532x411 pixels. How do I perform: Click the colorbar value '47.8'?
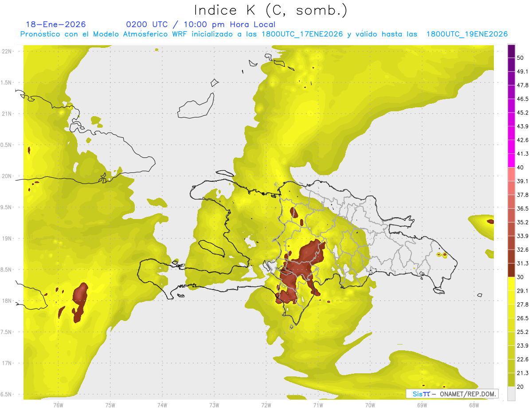pos(523,85)
